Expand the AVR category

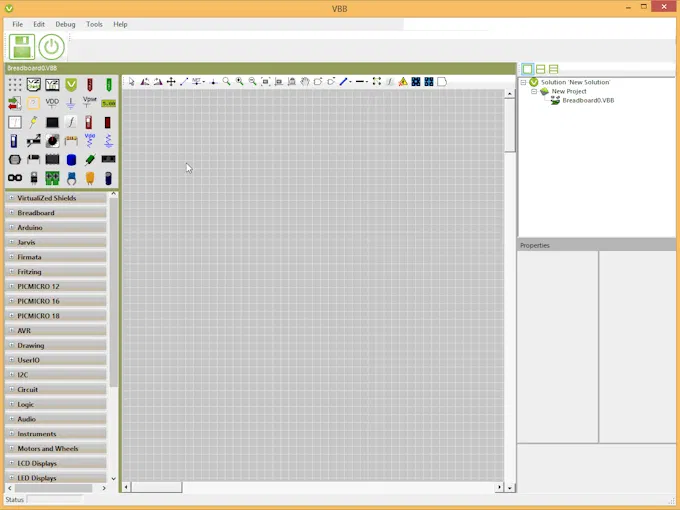click(x=12, y=330)
